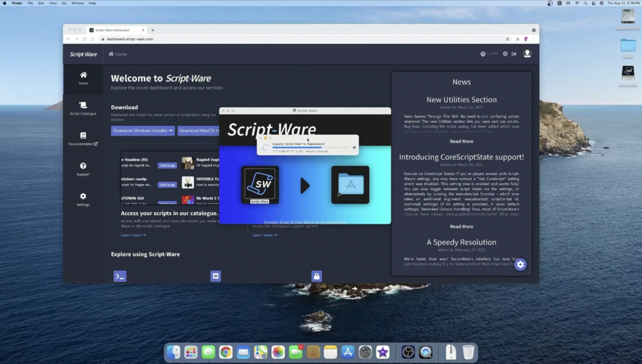
Task: Add Script for the Headless (FE) entry
Action: pyautogui.click(x=167, y=165)
